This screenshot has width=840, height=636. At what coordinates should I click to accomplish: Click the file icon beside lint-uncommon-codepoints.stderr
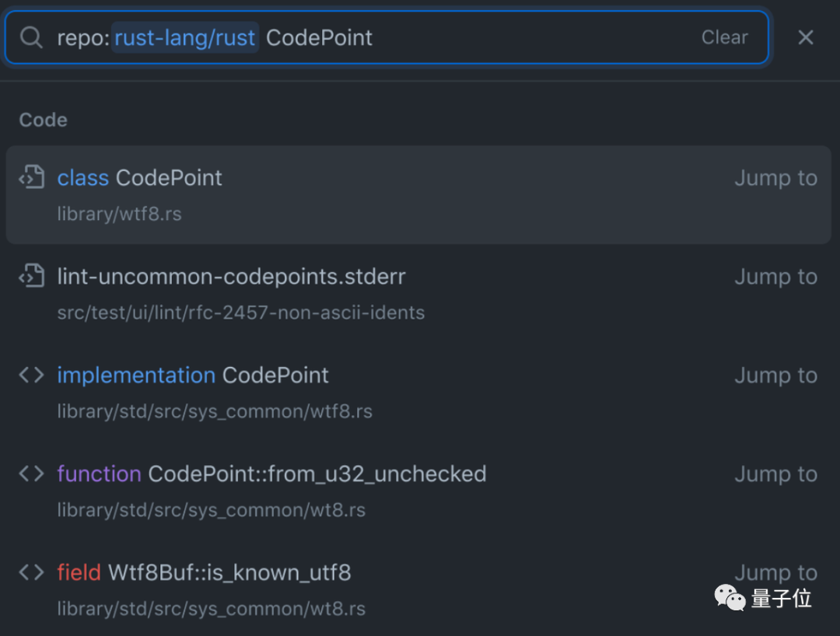click(31, 277)
